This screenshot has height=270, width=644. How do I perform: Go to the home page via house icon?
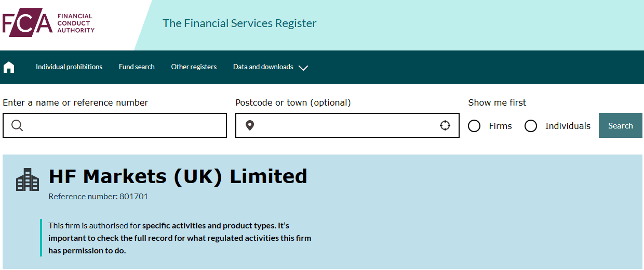tap(9, 67)
